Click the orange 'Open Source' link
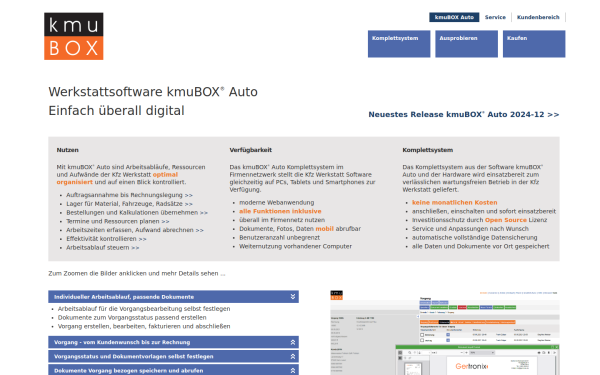600x375 pixels. pyautogui.click(x=506, y=220)
